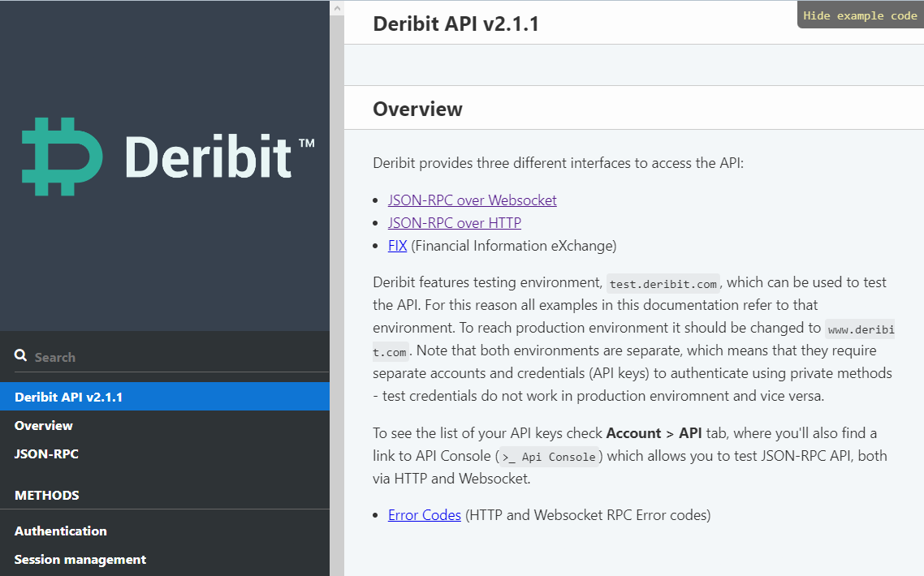Click the Api Console code label
This screenshot has width=924, height=576.
550,457
